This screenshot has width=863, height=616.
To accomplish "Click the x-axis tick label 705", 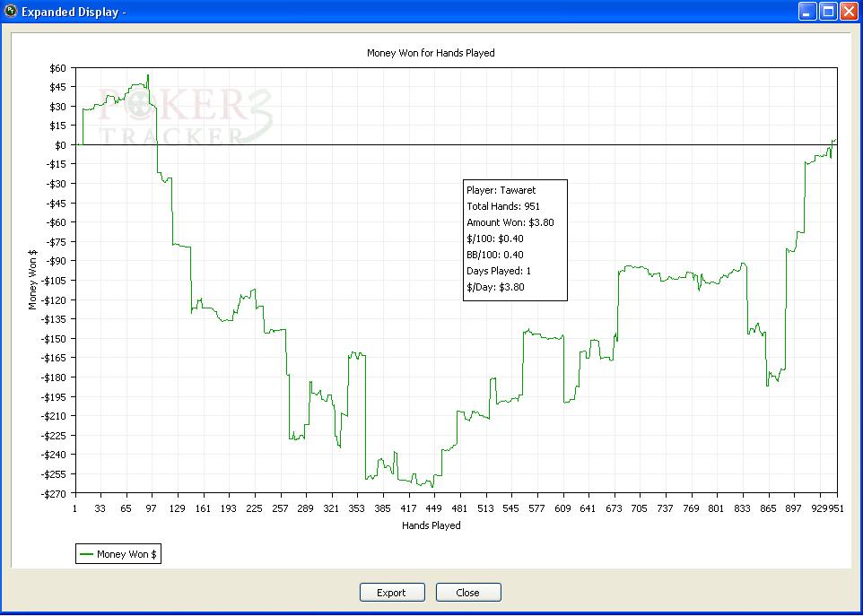I will click(639, 508).
